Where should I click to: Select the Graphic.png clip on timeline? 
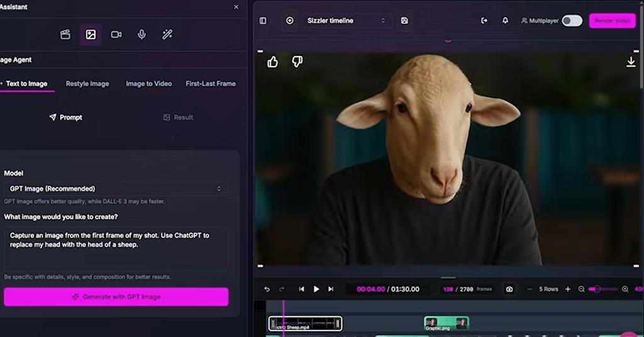(447, 323)
